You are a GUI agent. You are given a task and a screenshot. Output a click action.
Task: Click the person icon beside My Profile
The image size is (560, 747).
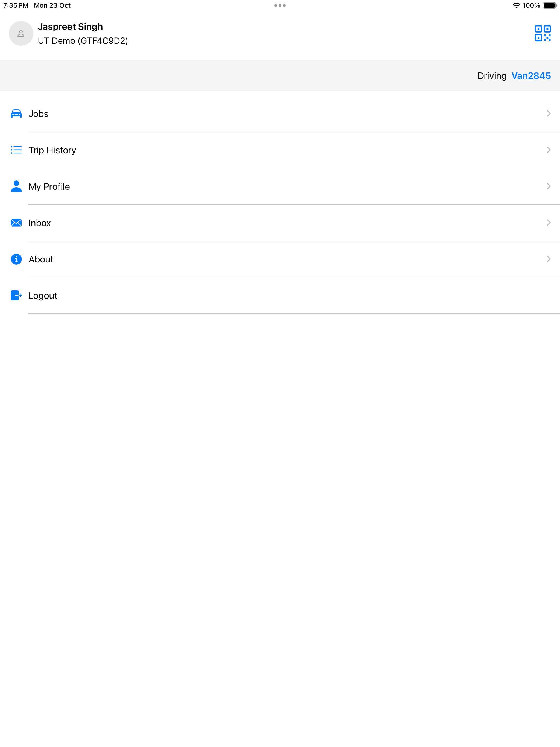point(16,186)
